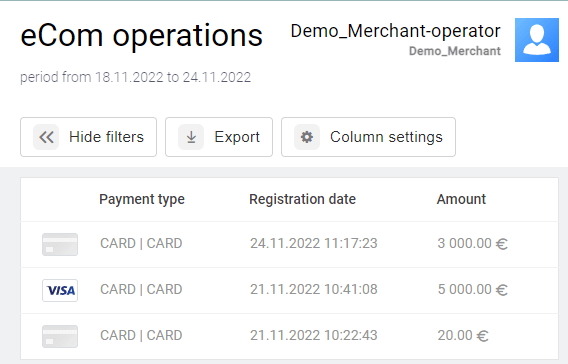Export the operations list

[219, 137]
